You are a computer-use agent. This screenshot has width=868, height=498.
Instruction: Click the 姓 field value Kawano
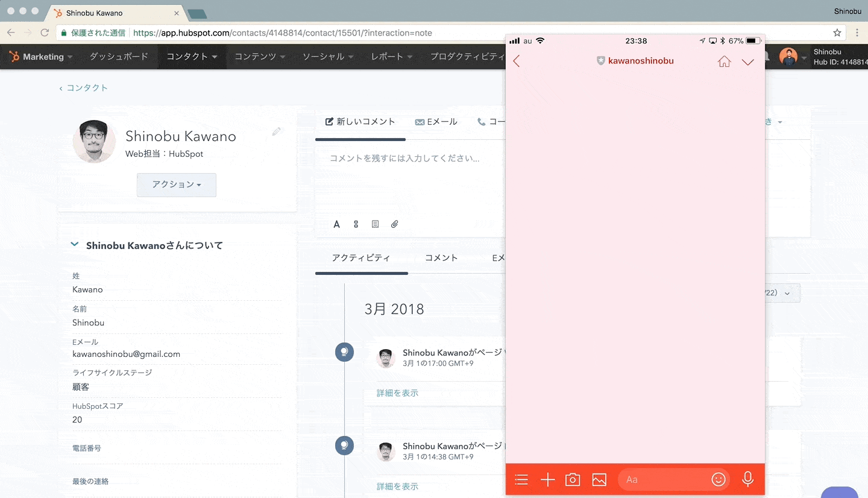point(87,290)
